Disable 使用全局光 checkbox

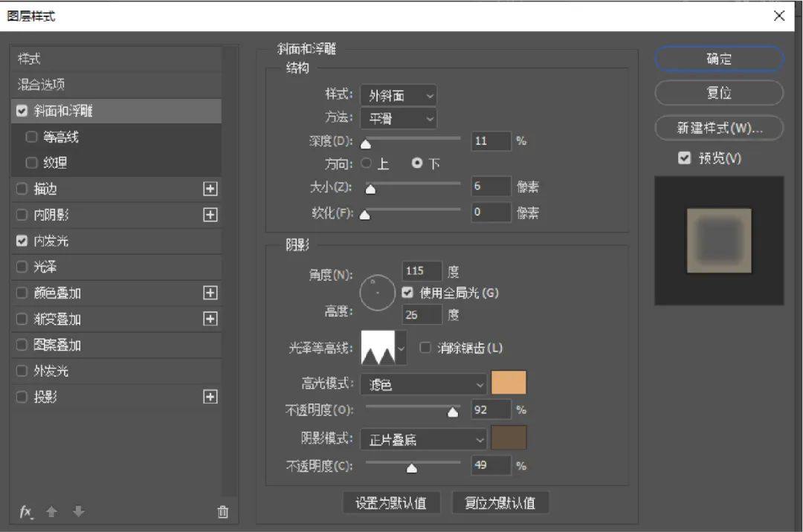pos(407,293)
